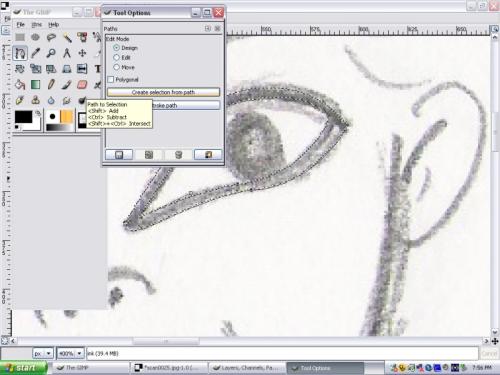
Task: Open image window menu button by rulers
Action: pyautogui.click(x=6, y=30)
